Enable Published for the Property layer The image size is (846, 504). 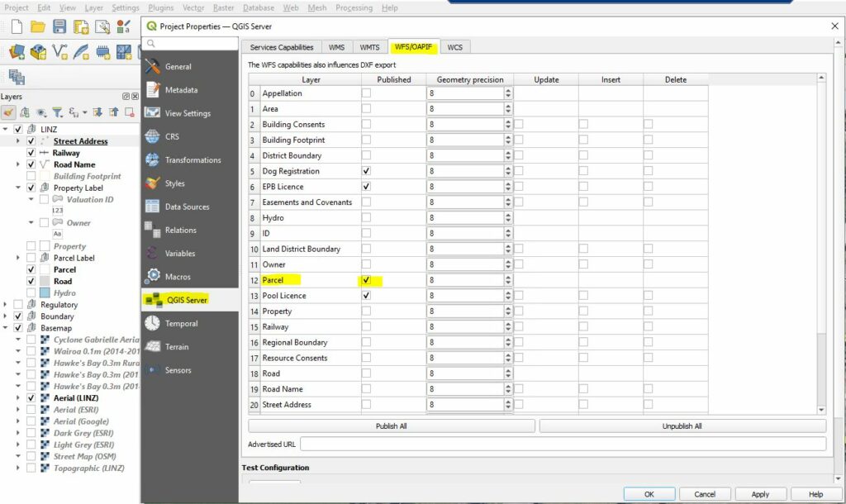coord(366,311)
